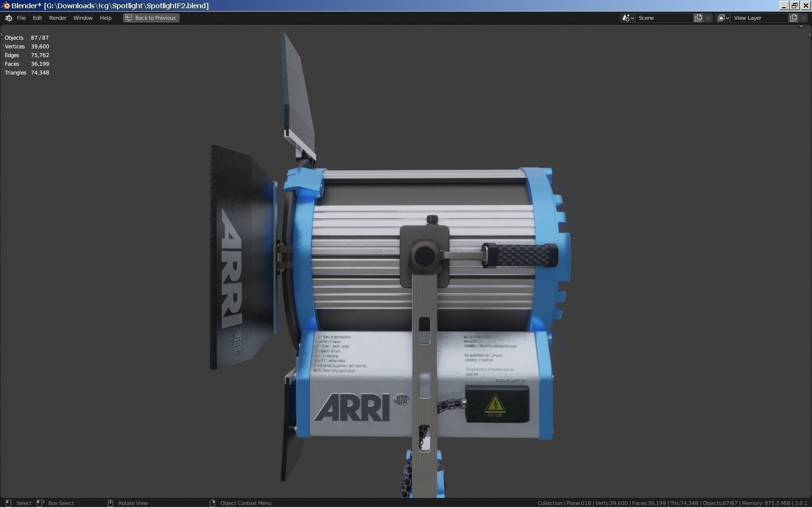Open the Scene browse dropdown
812x508 pixels.
pos(628,18)
